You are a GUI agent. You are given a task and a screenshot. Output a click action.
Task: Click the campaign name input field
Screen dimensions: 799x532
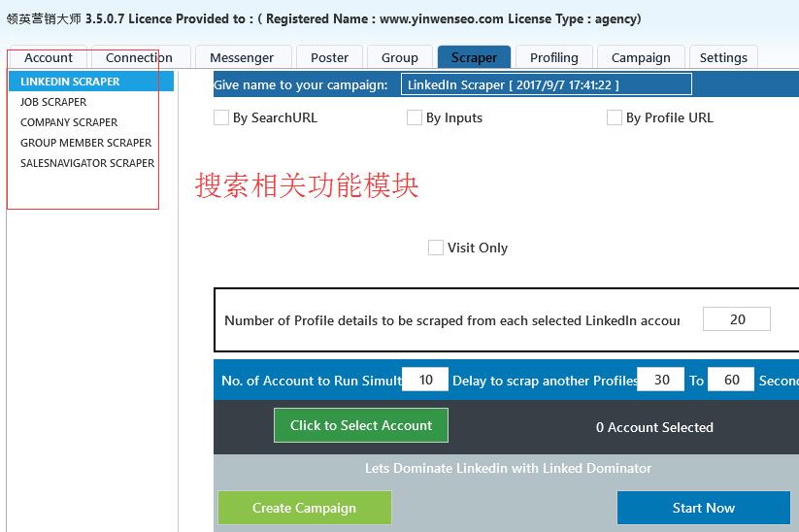[x=547, y=84]
